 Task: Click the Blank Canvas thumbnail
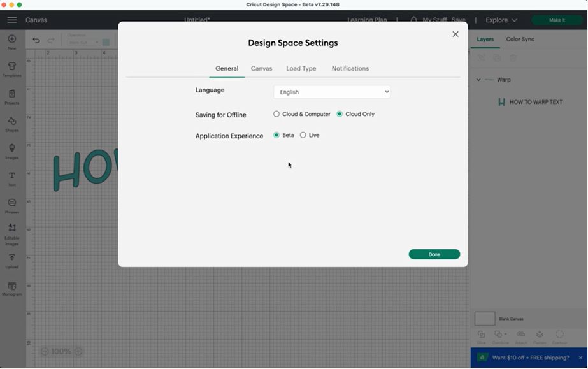tap(485, 319)
